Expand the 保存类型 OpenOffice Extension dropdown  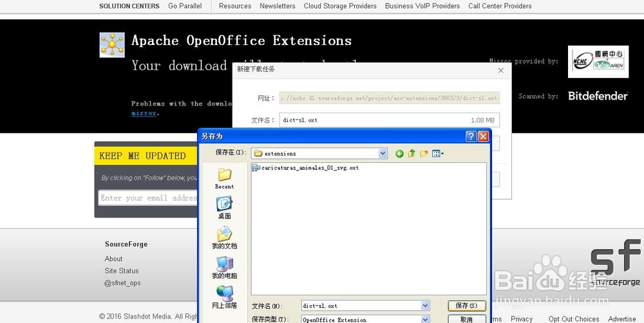coord(425,319)
